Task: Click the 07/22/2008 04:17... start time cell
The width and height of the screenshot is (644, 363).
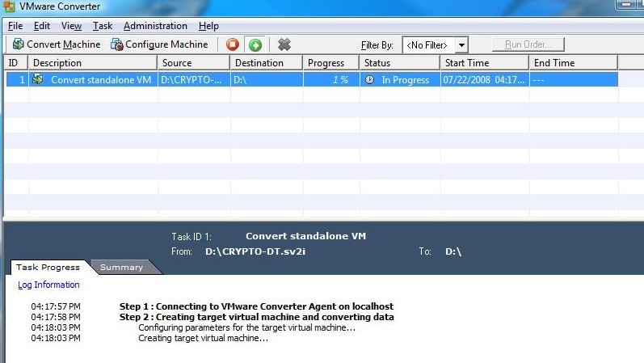Action: point(485,80)
